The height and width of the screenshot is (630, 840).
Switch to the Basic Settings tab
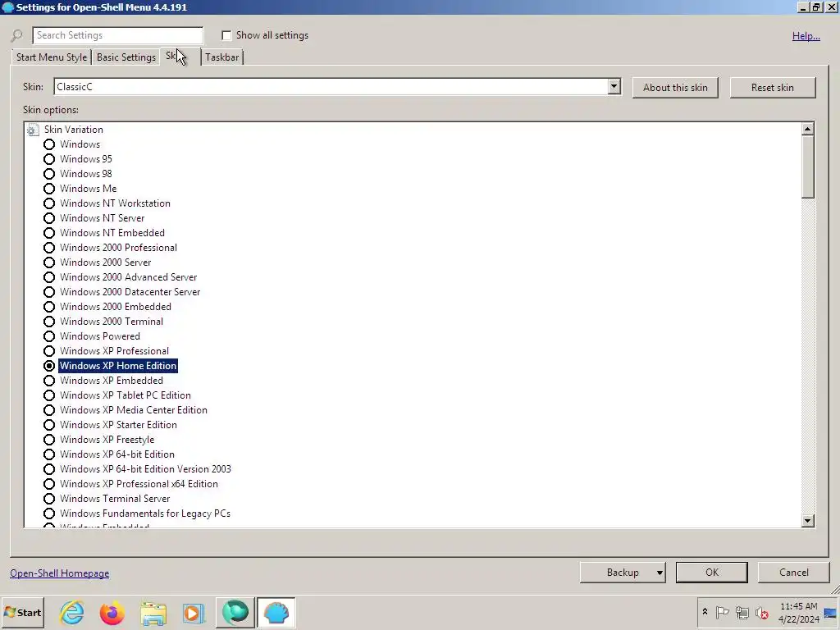126,57
